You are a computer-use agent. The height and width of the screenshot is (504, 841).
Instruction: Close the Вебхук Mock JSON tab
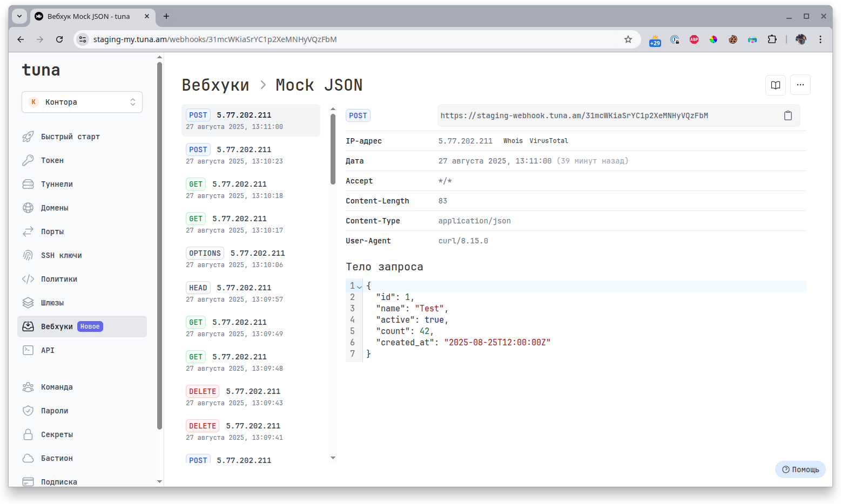pos(146,16)
